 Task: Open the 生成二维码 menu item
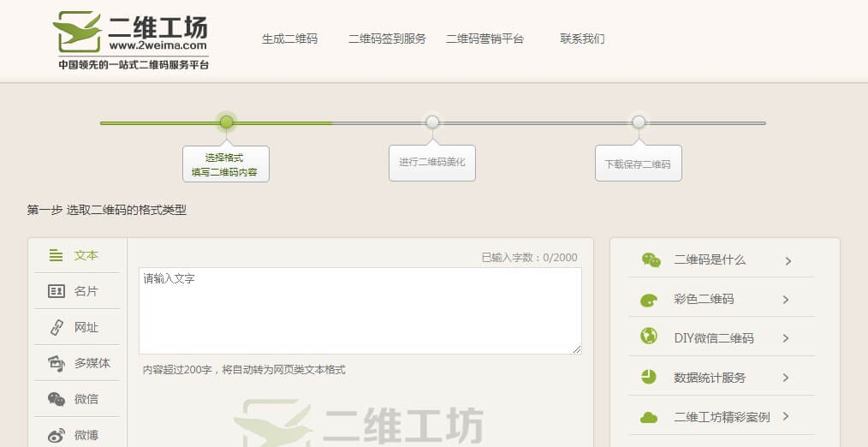289,39
